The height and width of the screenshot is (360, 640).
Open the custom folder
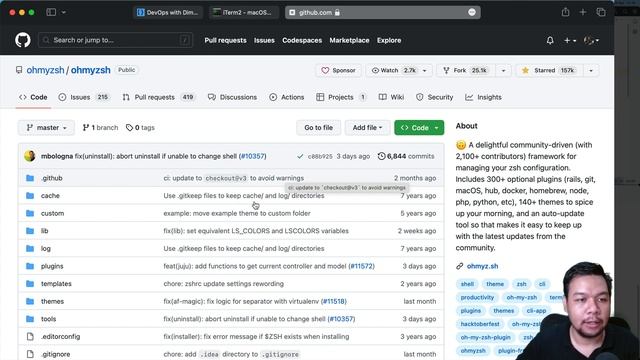[52, 213]
